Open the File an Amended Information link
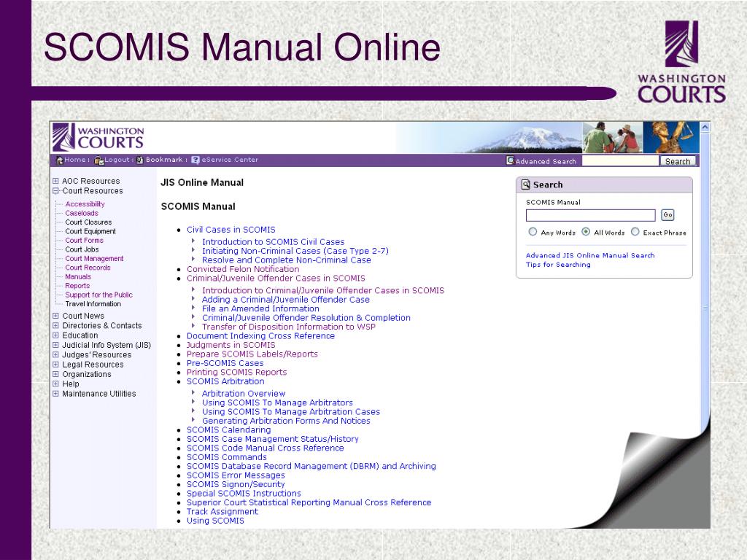The width and height of the screenshot is (747, 560). (260, 308)
